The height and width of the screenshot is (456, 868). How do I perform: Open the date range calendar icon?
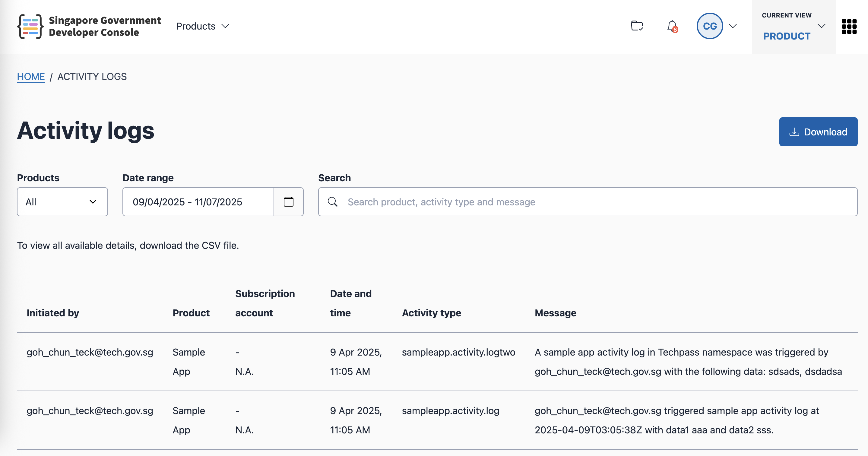coord(288,201)
